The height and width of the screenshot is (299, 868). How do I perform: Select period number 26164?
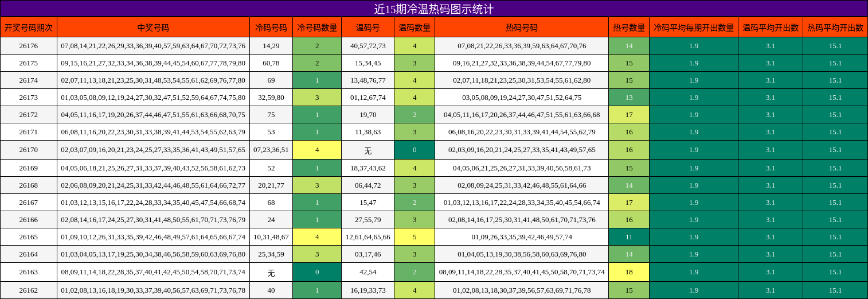point(29,254)
